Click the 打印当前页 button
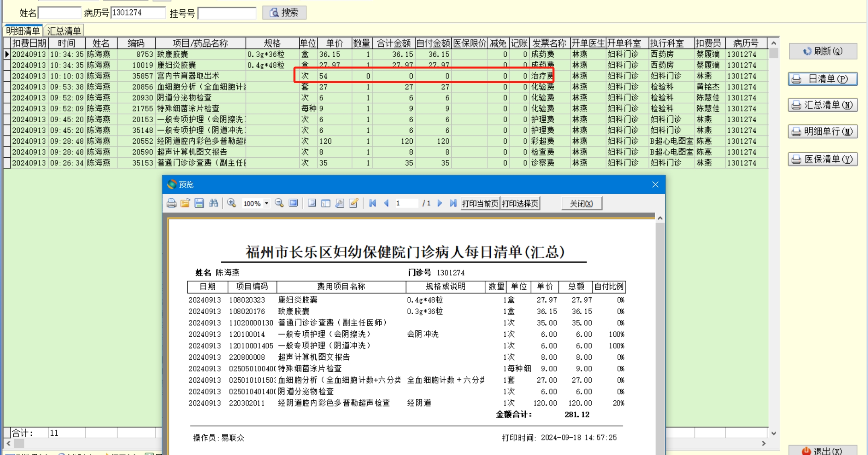868x455 pixels. [x=479, y=204]
